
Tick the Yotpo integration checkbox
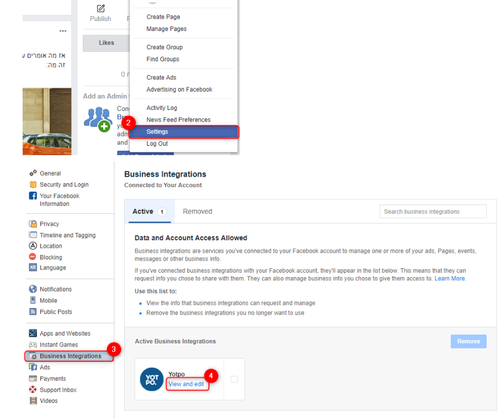(234, 379)
